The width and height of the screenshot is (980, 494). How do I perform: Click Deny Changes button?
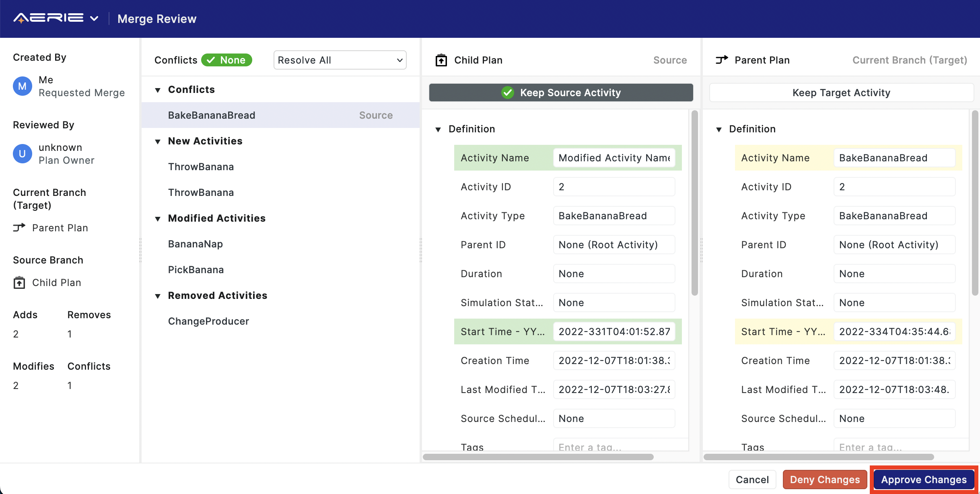point(825,480)
